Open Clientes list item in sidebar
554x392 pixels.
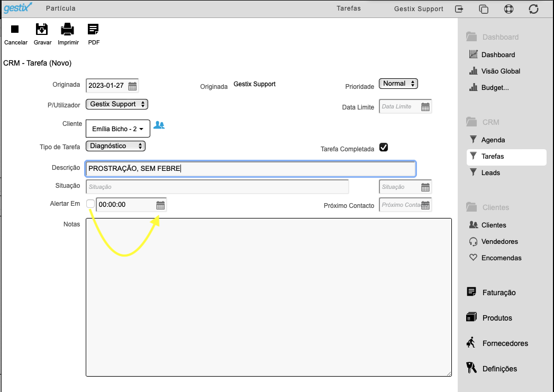pyautogui.click(x=487, y=225)
